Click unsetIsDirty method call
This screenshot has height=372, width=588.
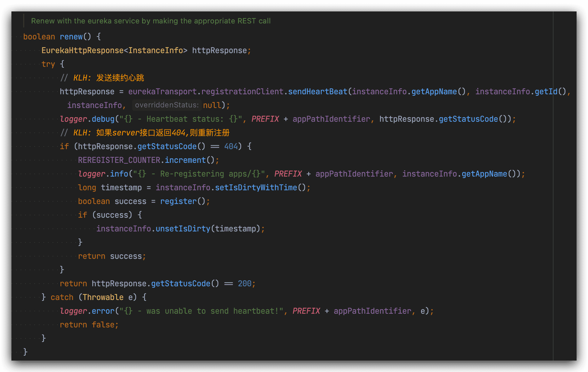pyautogui.click(x=183, y=229)
